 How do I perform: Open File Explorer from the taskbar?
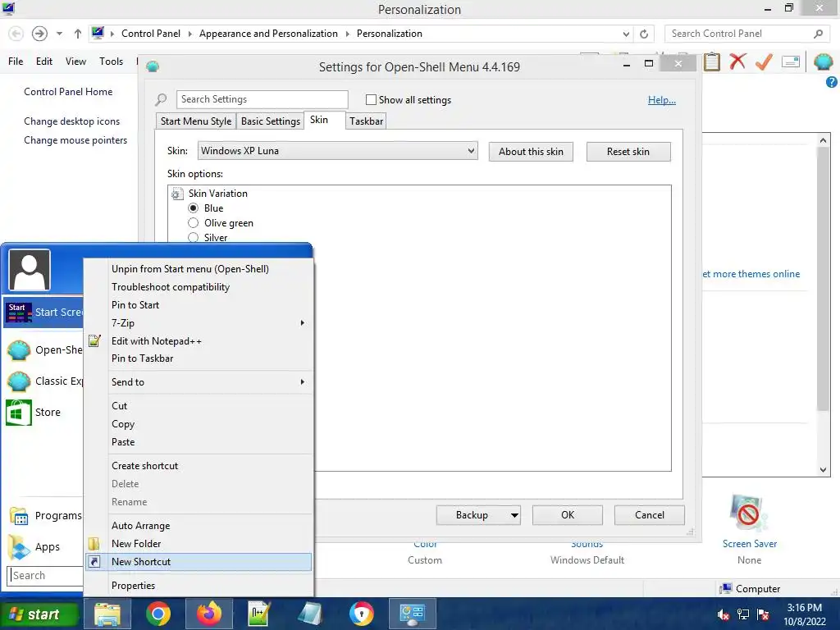click(x=107, y=614)
